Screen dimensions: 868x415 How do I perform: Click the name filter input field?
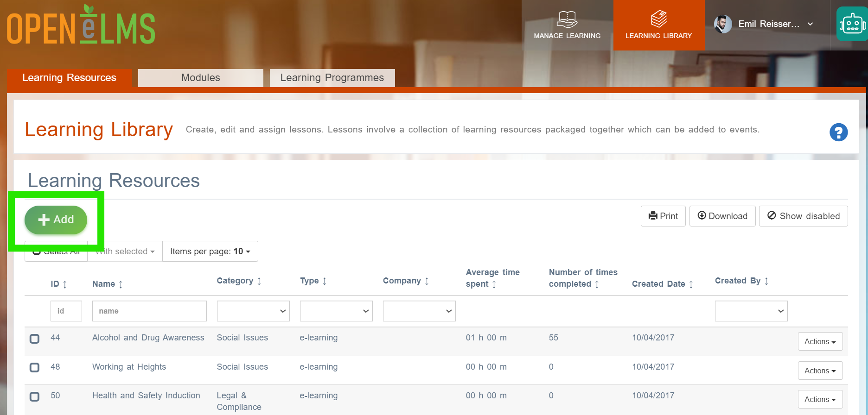click(x=149, y=311)
